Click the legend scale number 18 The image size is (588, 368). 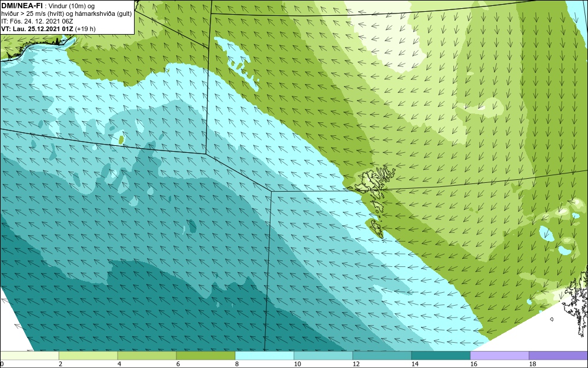[533, 364]
